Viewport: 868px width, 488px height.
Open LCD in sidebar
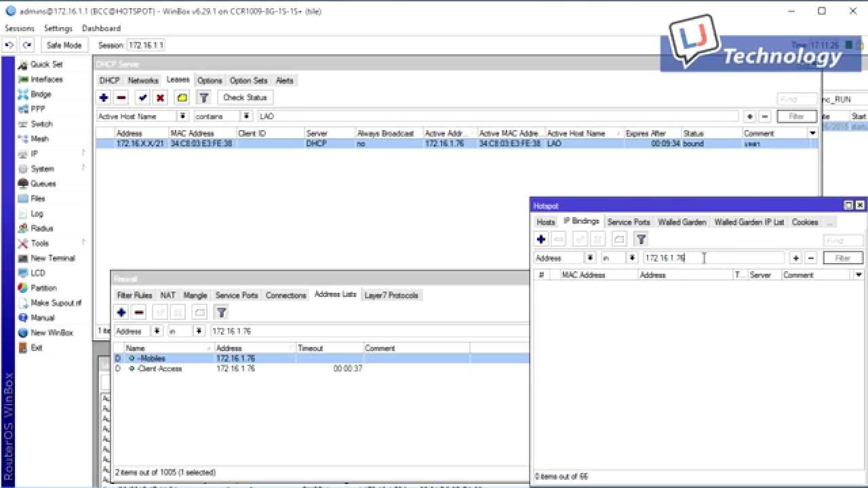coord(37,273)
